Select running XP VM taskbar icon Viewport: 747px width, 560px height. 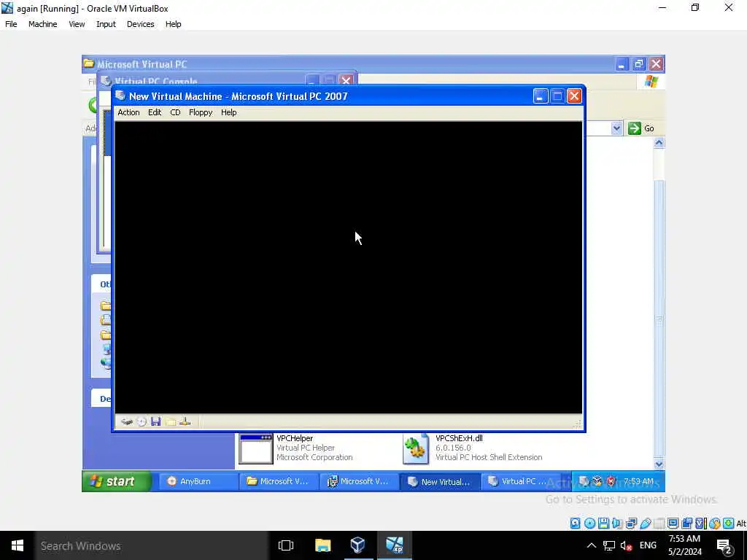(x=395, y=545)
